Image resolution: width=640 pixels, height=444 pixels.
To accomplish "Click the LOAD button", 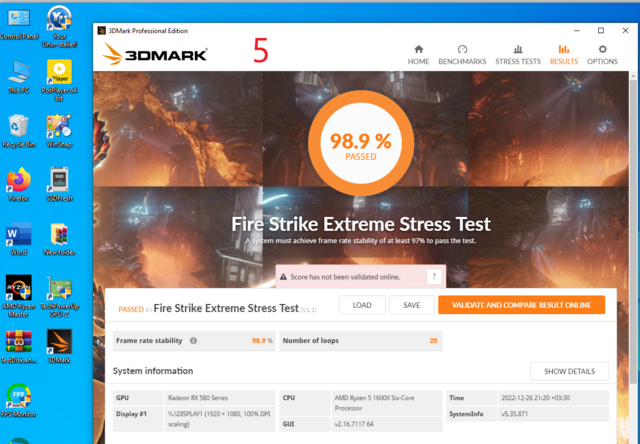I will pyautogui.click(x=362, y=305).
